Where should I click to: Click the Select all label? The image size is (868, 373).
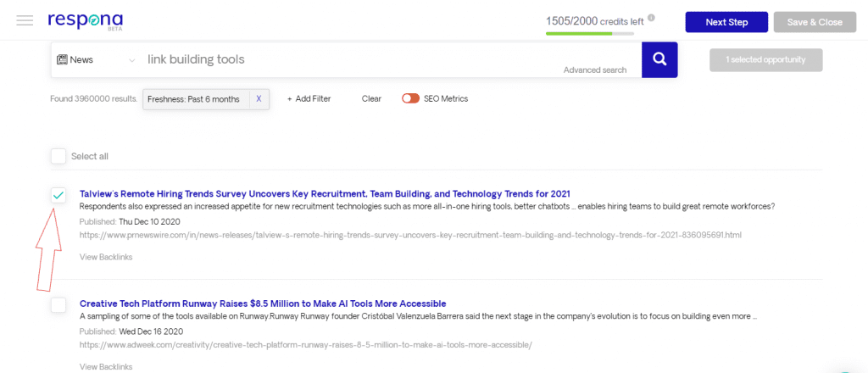click(90, 156)
